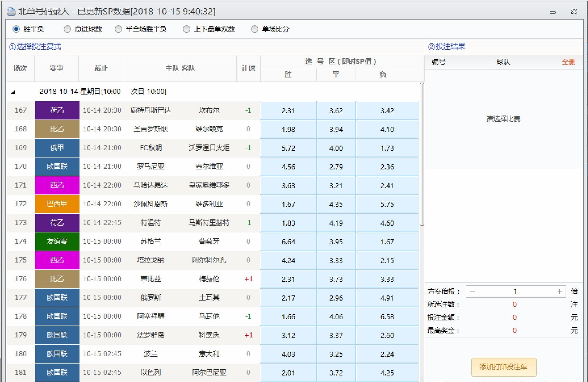Viewport: 588px width, 382px height.
Task: Click the 友谊赛 league tag for match 174
Action: [57, 242]
